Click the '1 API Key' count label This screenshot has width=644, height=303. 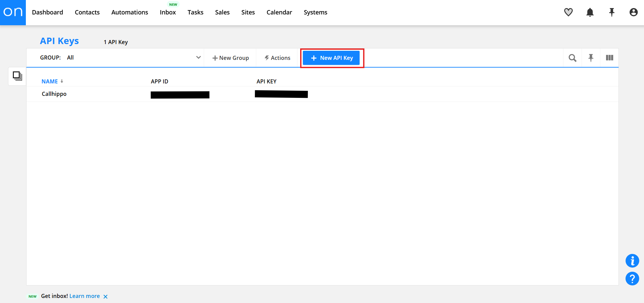coord(116,42)
